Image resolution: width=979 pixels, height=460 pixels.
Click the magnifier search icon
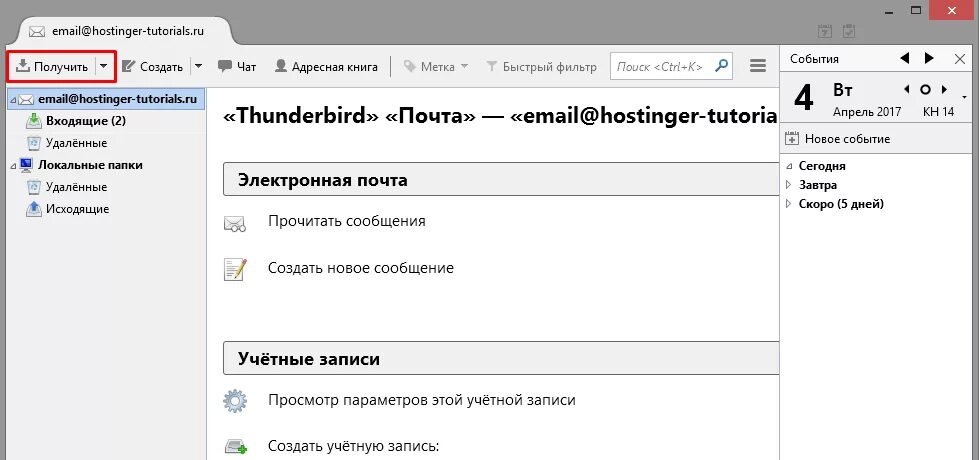click(x=721, y=66)
